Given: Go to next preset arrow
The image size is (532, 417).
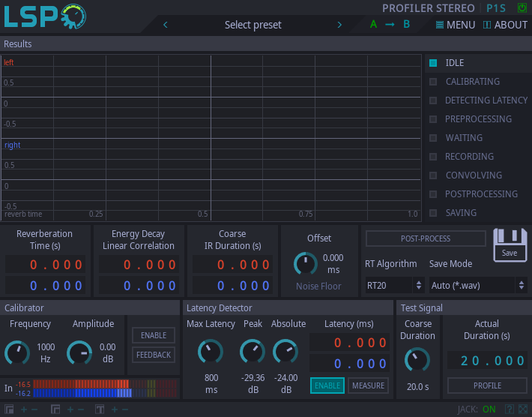Looking at the screenshot, I should (339, 25).
